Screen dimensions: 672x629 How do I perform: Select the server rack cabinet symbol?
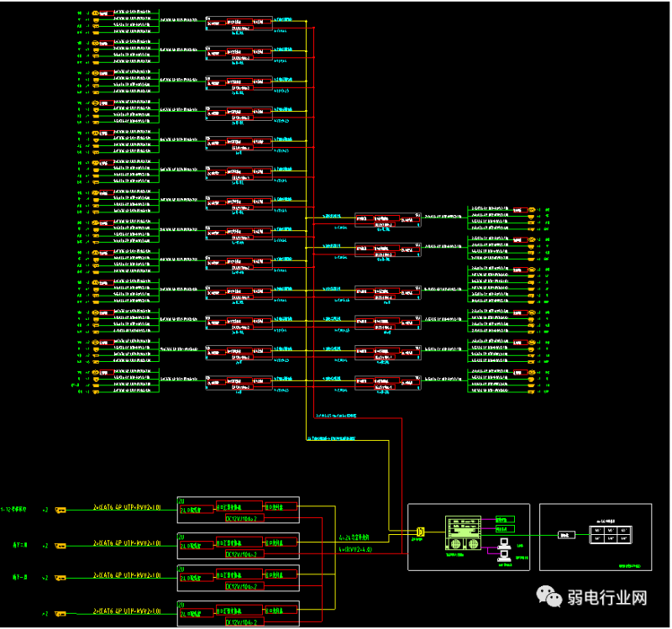[x=462, y=532]
